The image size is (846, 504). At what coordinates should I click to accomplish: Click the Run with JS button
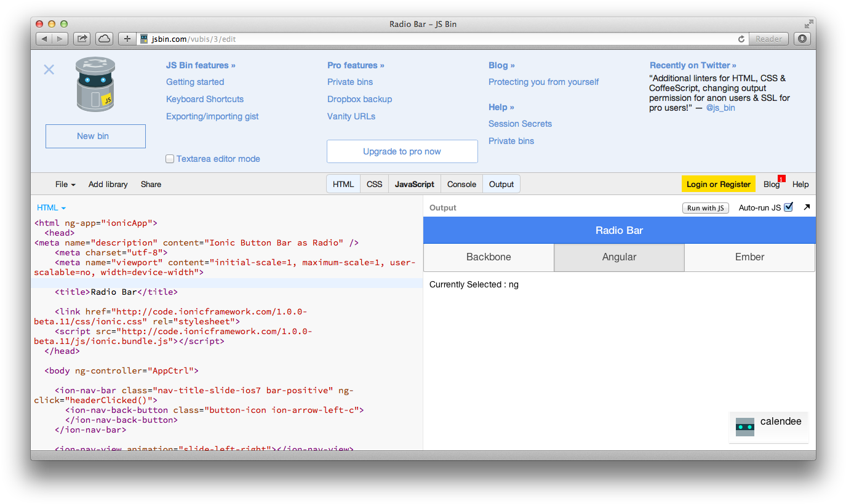[x=705, y=208]
